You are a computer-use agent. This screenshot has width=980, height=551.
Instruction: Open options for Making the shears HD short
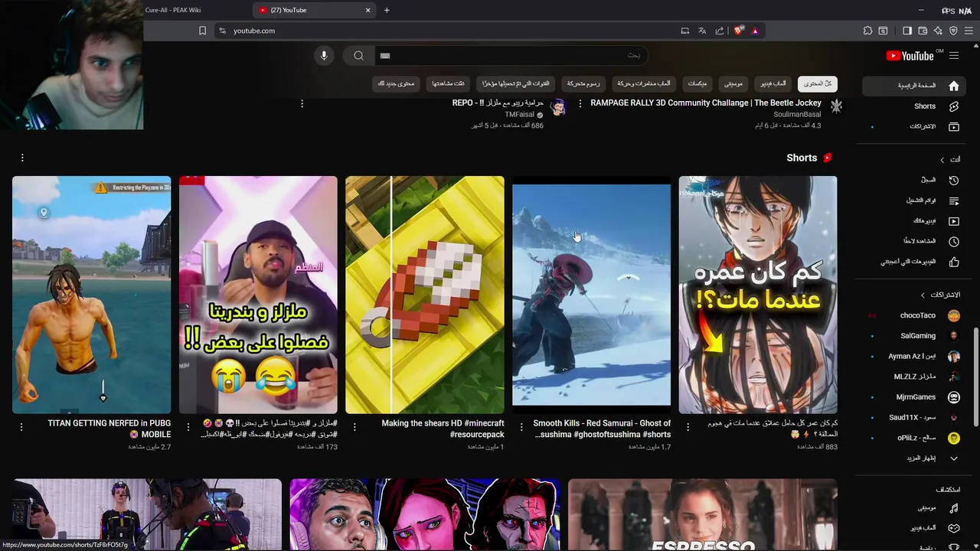[x=354, y=426]
